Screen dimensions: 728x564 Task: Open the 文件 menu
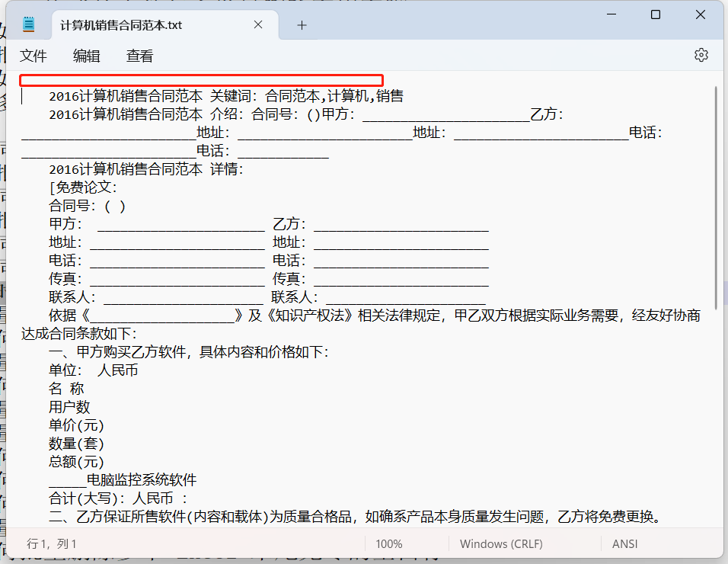34,56
